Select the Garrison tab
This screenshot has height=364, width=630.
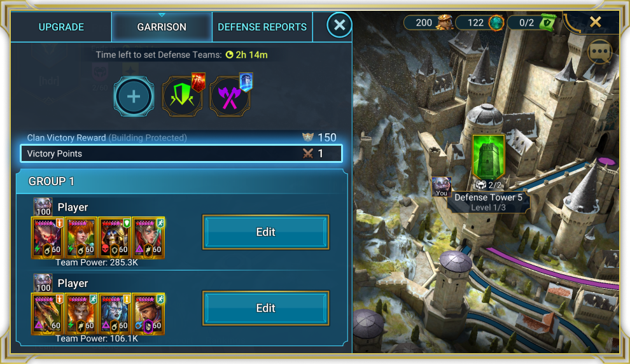162,27
